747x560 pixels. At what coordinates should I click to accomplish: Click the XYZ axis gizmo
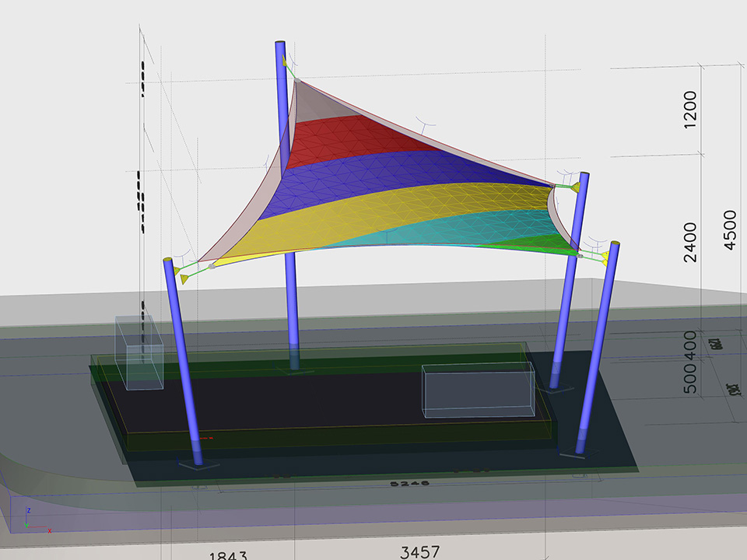(30, 523)
